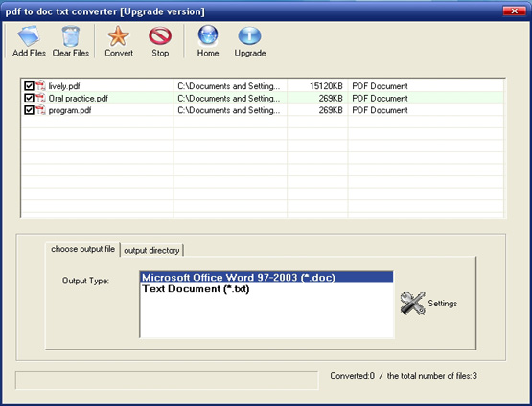Select the Oral practice.pdf file name
This screenshot has height=406, width=532.
(78, 99)
